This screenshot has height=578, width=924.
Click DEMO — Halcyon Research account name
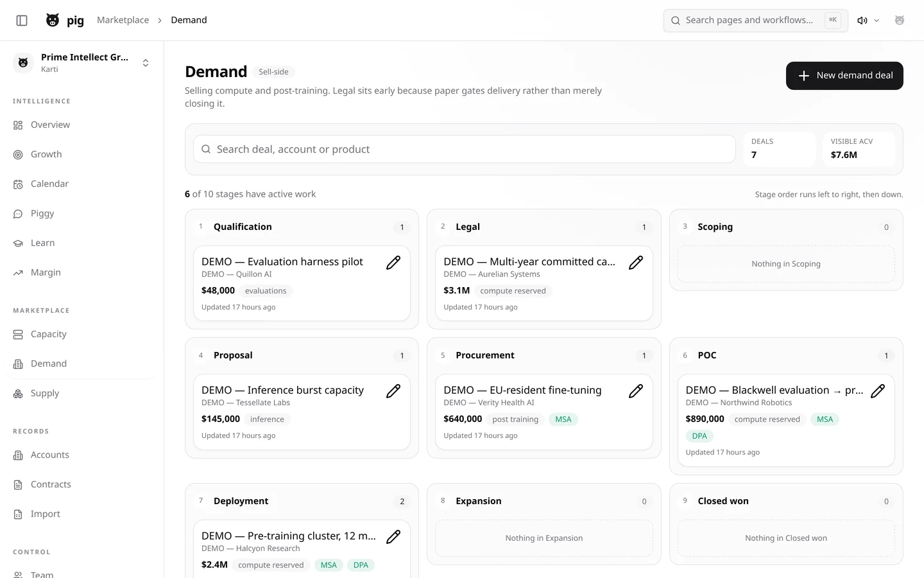coord(250,548)
